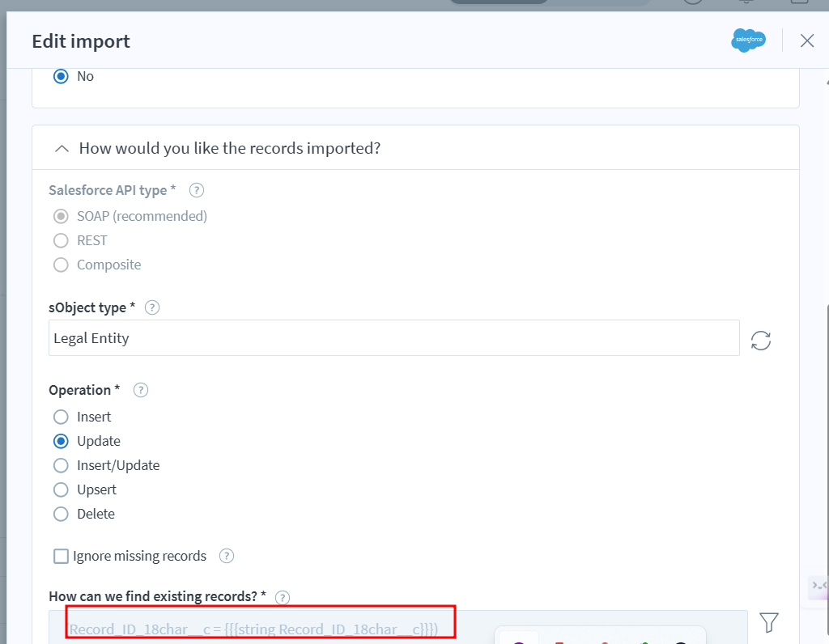The height and width of the screenshot is (644, 829).
Task: Choose the Insert/Update operation
Action: (x=61, y=466)
